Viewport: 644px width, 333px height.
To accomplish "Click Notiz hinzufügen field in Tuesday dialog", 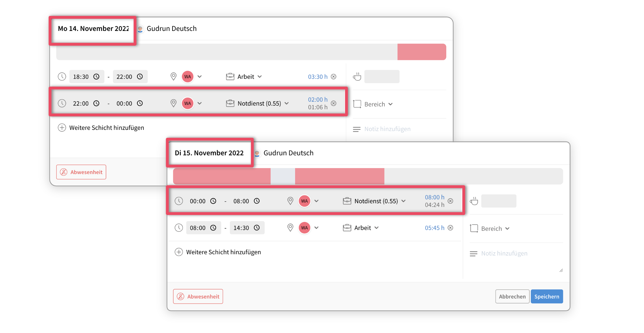I will coord(504,253).
